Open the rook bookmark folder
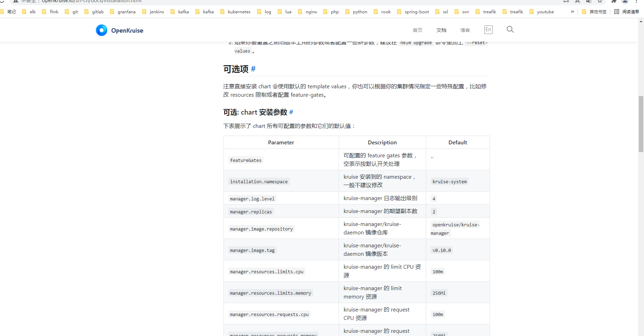The height and width of the screenshot is (336, 644). (x=382, y=12)
